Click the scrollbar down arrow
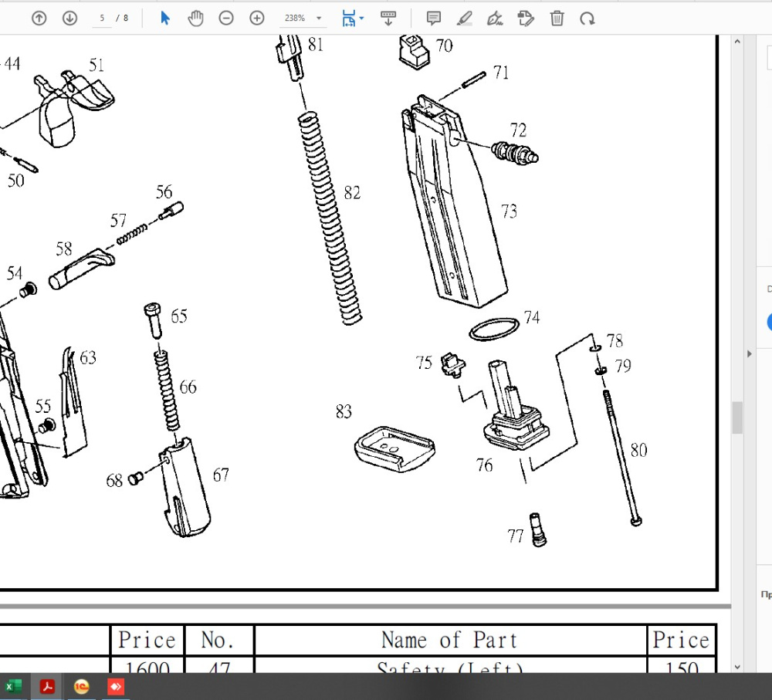 tap(737, 667)
